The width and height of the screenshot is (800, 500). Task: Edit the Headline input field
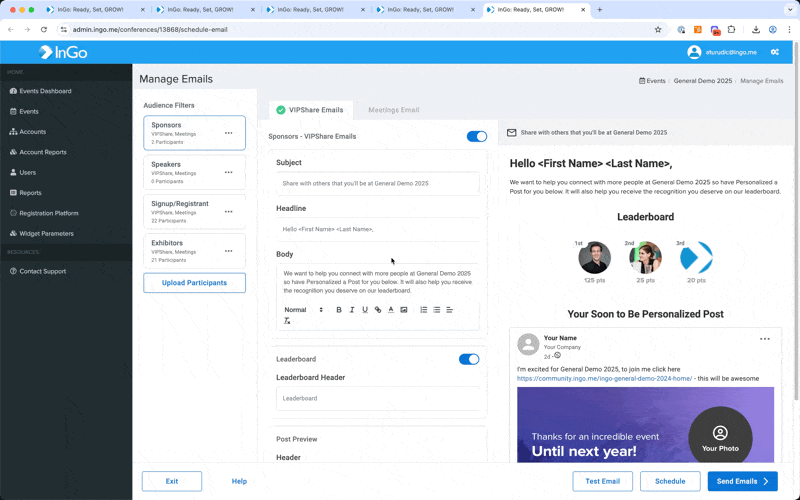[378, 229]
